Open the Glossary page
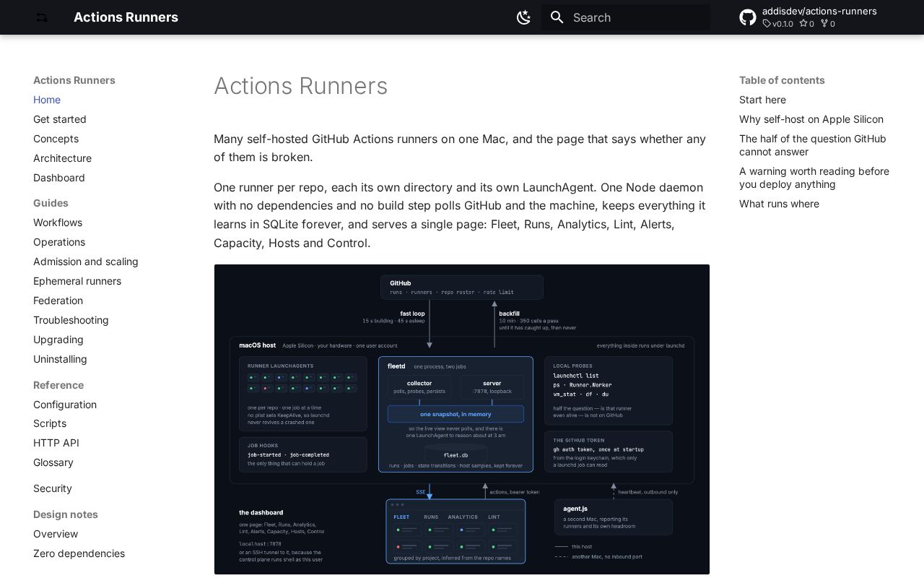The width and height of the screenshot is (924, 578). (x=53, y=462)
